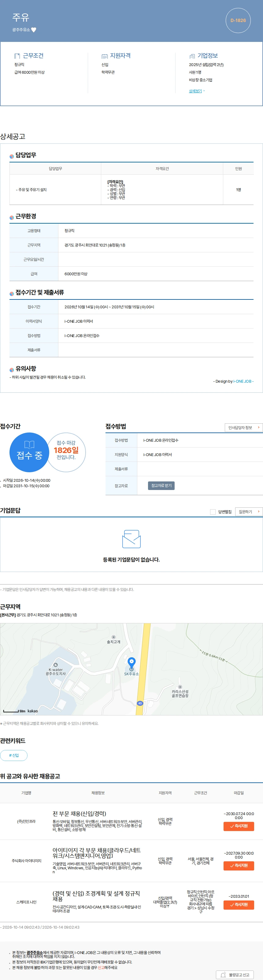Click 즉시지원 for (주)진인프라

(x=239, y=826)
